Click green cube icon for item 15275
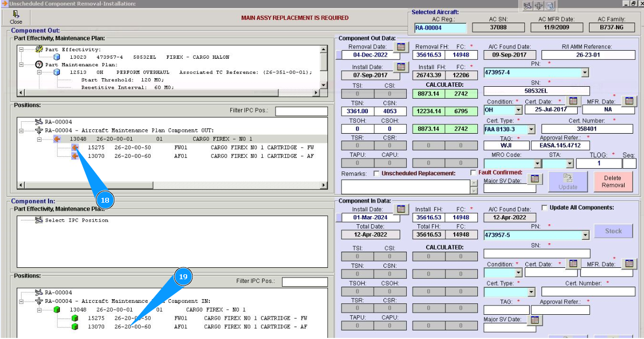644x339 pixels. pos(75,319)
